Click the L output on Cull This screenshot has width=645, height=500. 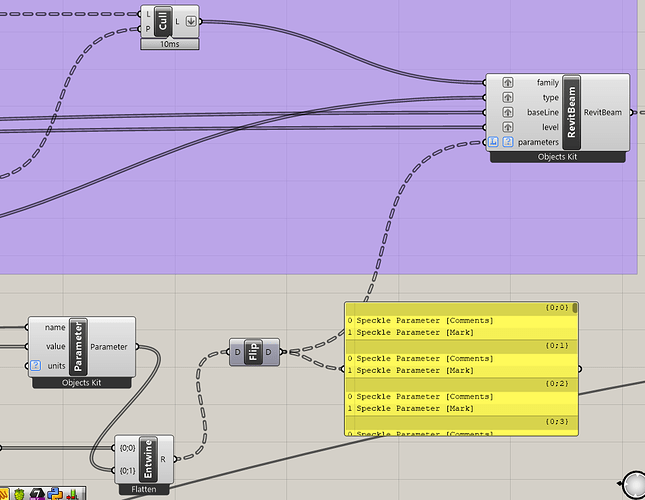177,21
